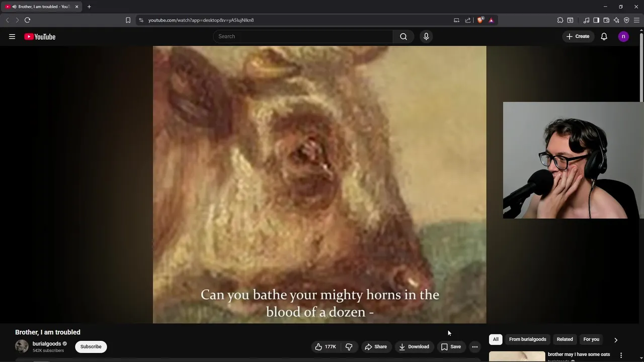
Task: Open the browser media control music note
Action: [586, 20]
